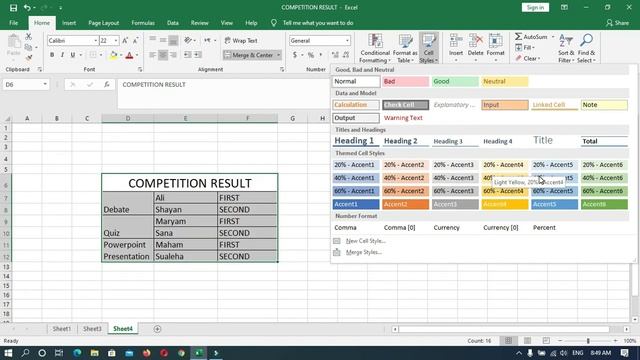Toggle Wrap Text
The image size is (640, 360).
pyautogui.click(x=241, y=40)
